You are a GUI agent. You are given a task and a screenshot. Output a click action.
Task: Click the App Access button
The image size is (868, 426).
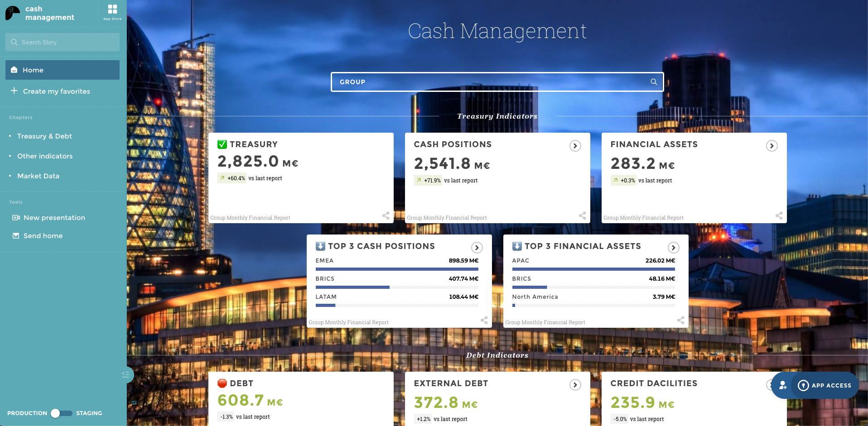click(x=825, y=385)
